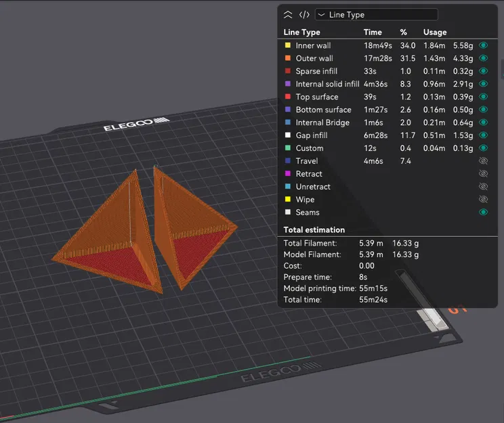504x423 pixels.
Task: Click the bright yellow Wipe swatch
Action: pyautogui.click(x=288, y=199)
